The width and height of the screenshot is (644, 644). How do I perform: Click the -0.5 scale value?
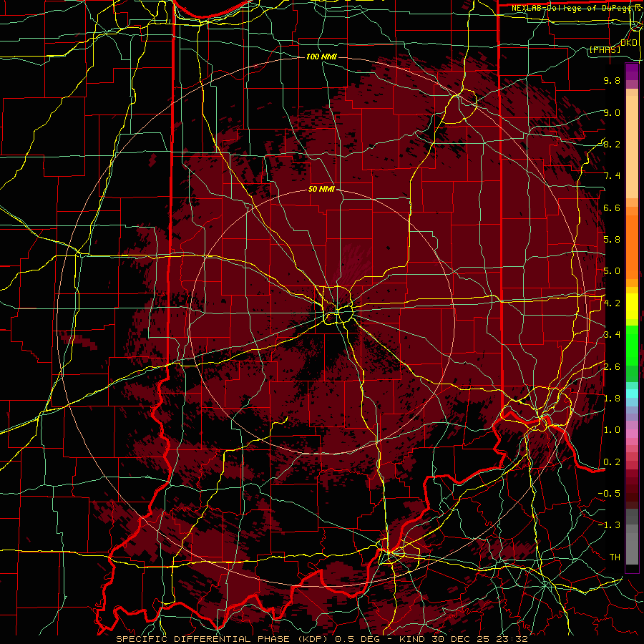610,494
